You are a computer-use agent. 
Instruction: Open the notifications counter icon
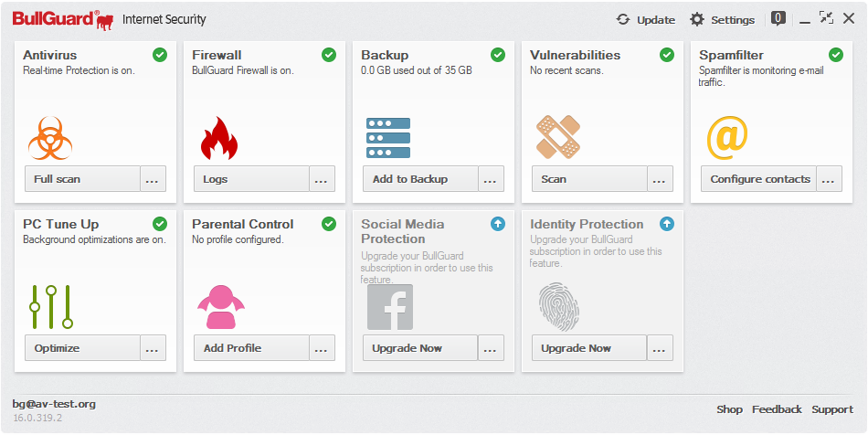[x=778, y=18]
